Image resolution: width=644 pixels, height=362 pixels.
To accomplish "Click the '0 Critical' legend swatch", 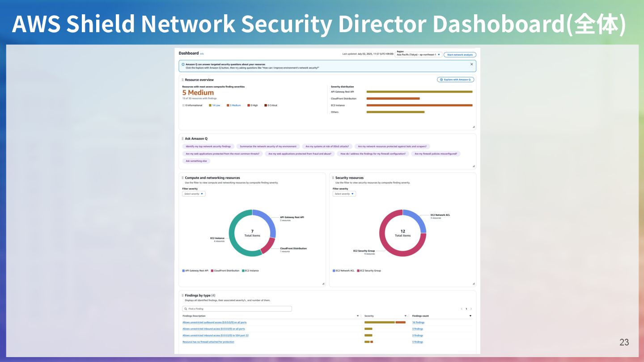I will click(x=266, y=105).
